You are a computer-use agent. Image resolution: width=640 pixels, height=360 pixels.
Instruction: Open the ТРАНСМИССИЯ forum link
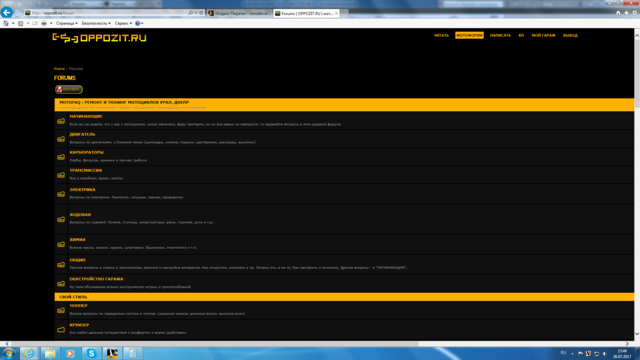click(x=86, y=170)
